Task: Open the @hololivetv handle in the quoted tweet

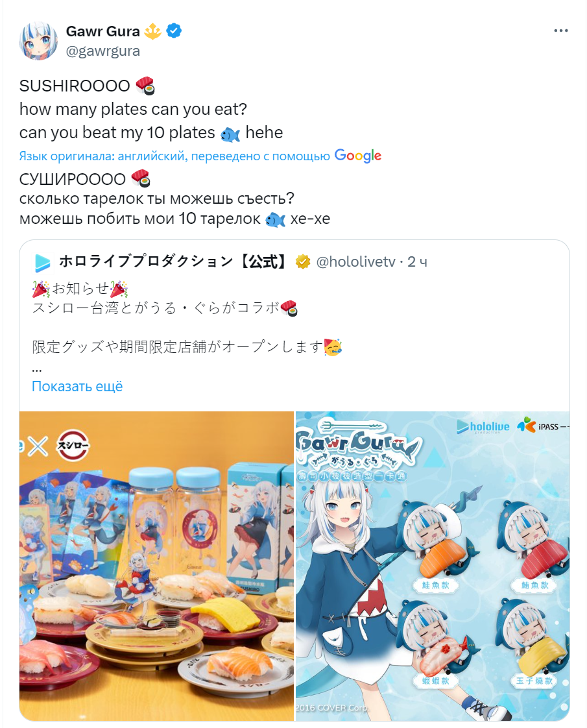Action: [356, 262]
